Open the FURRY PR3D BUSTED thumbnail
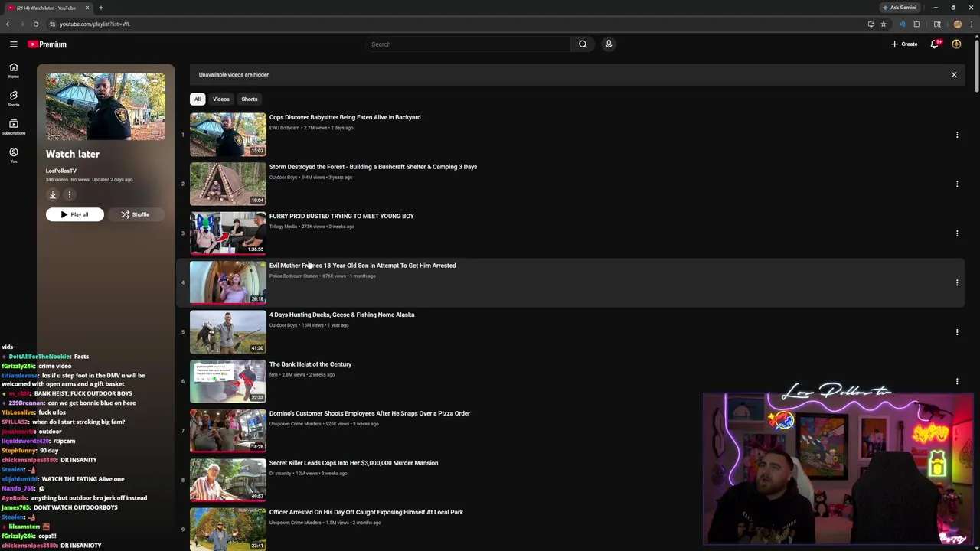 coord(228,233)
